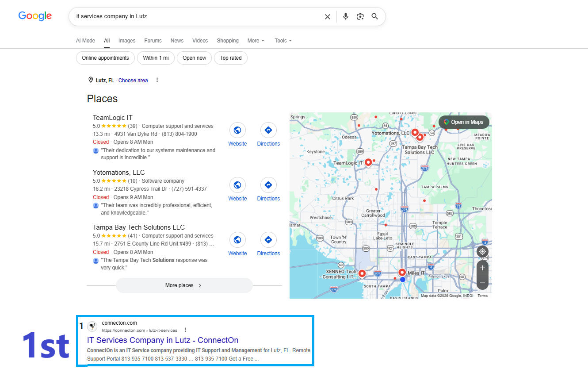Get Directions to Yotomations, LLC
588x369 pixels.
point(268,185)
